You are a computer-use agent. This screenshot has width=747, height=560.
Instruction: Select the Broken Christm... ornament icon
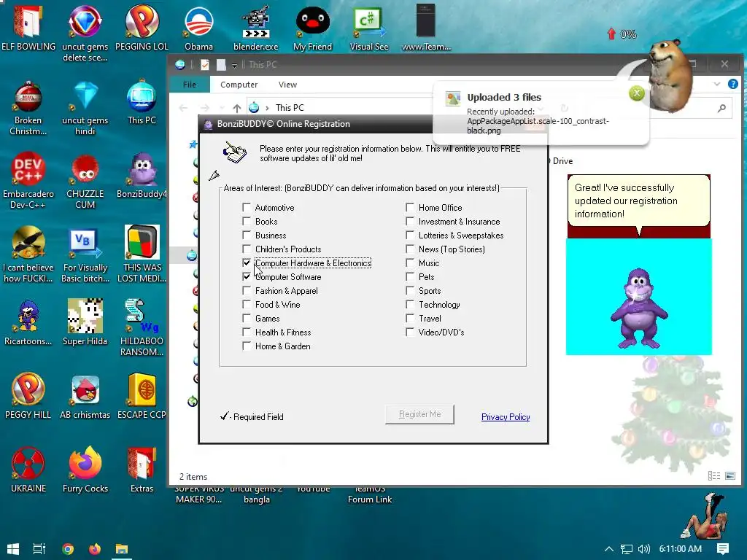point(28,108)
